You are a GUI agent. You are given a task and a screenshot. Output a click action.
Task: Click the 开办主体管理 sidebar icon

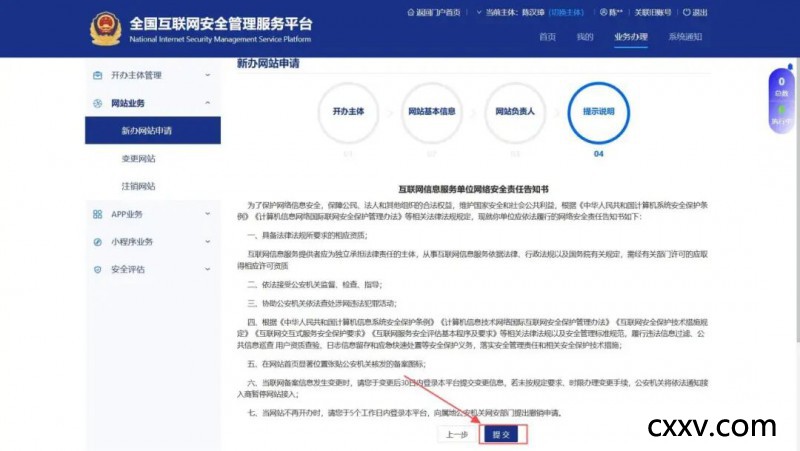97,75
